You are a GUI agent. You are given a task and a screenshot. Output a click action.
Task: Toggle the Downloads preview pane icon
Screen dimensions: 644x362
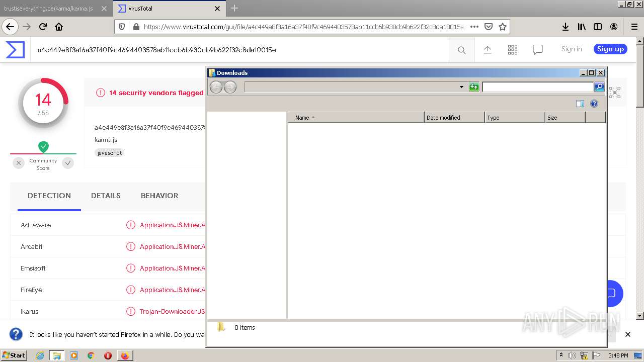point(580,104)
